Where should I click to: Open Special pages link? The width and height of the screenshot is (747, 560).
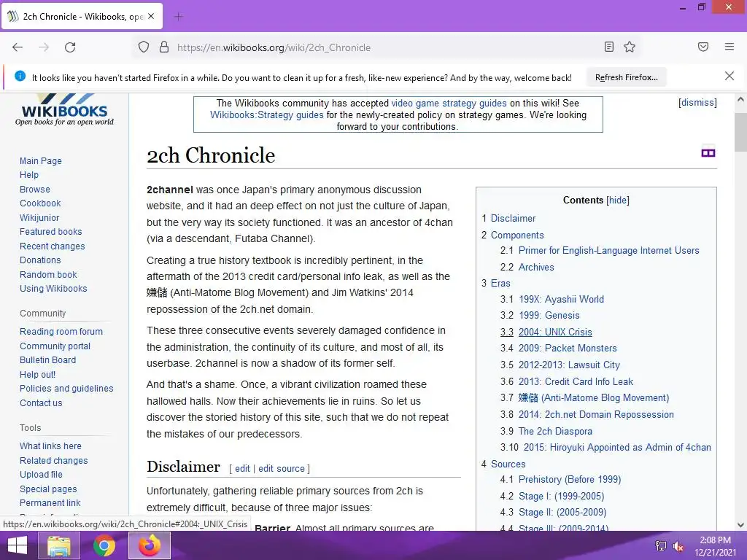48,489
